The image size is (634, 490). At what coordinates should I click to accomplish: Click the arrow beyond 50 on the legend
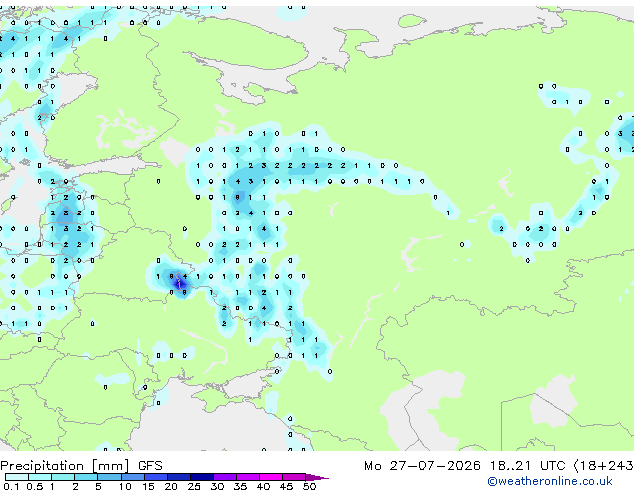[x=317, y=477]
